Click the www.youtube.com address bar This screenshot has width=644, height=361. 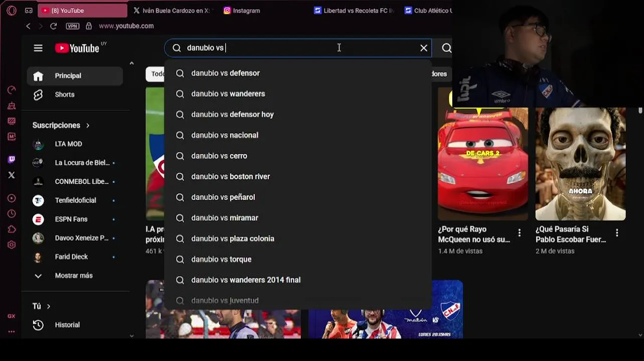pos(126,26)
